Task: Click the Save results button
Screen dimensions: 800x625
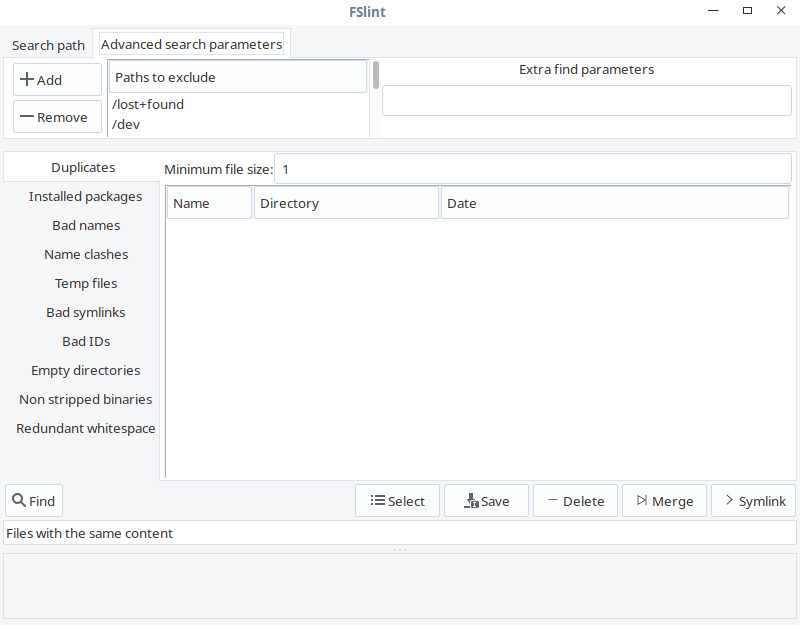Action: tap(486, 501)
